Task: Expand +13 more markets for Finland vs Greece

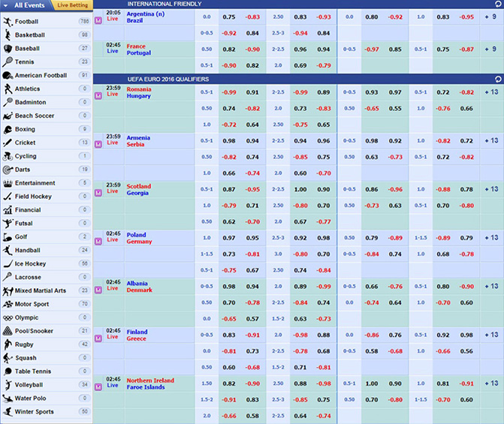Action: click(491, 335)
